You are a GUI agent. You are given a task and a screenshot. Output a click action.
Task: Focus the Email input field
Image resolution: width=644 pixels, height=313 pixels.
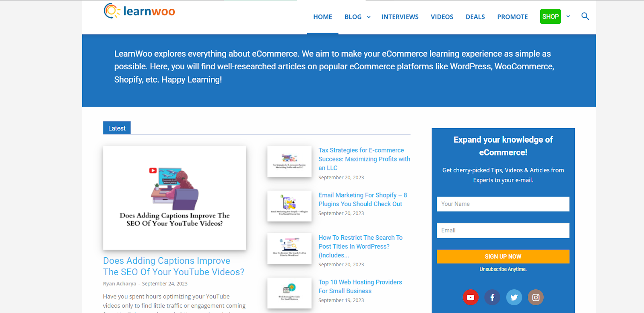point(503,230)
